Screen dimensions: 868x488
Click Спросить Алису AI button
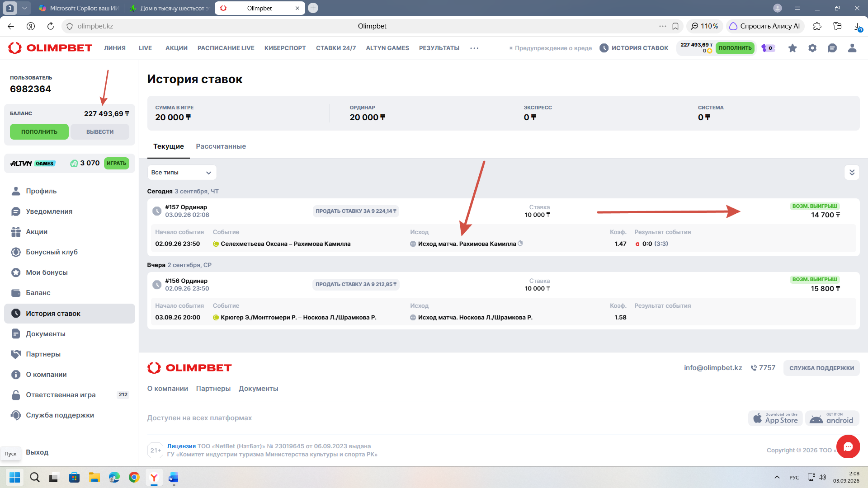[765, 26]
